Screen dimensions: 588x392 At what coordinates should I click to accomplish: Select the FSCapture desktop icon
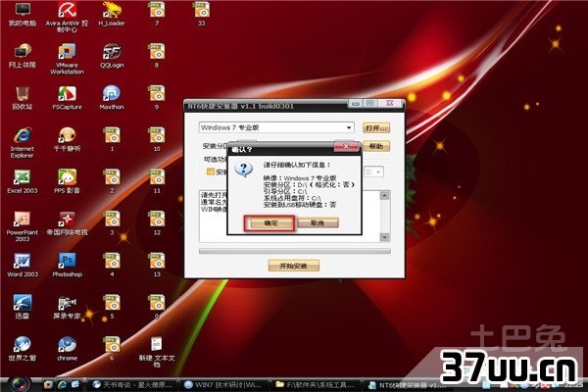(67, 98)
